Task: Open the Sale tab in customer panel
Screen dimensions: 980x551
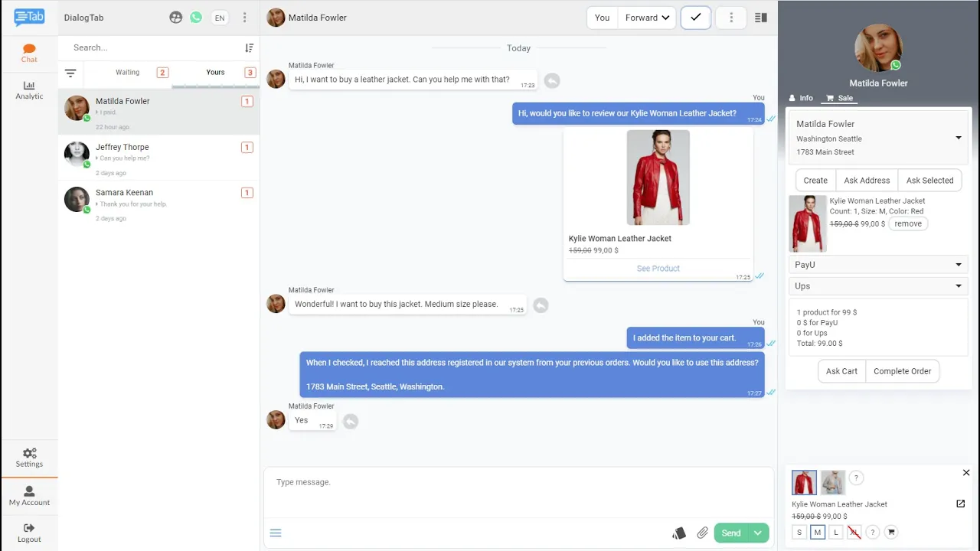Action: 840,98
